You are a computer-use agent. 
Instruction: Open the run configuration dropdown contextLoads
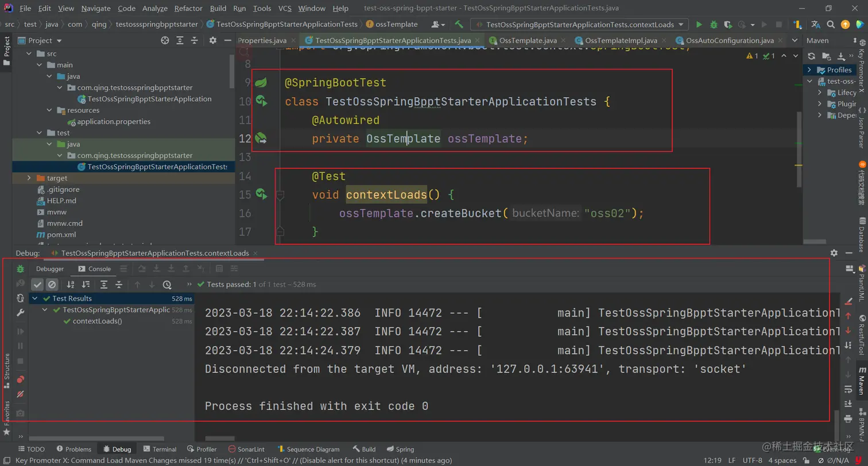(579, 25)
